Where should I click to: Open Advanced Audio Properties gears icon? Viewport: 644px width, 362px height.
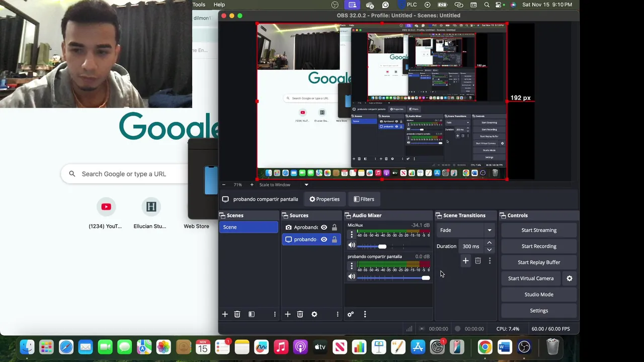click(351, 314)
